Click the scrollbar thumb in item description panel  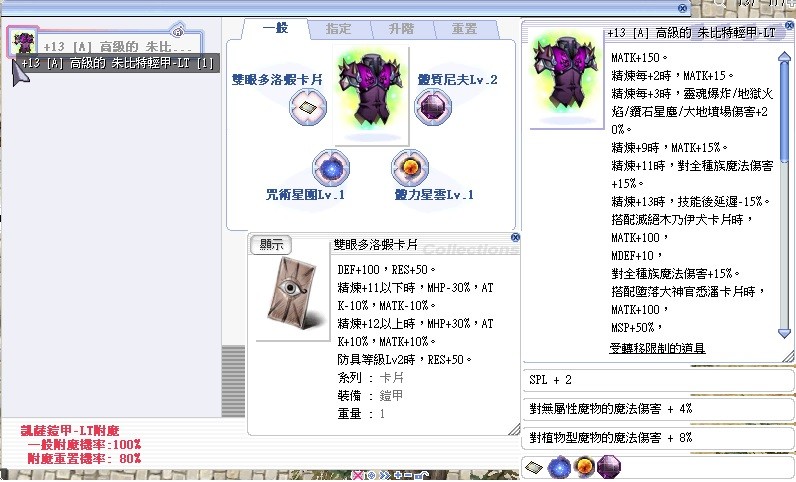[784, 112]
